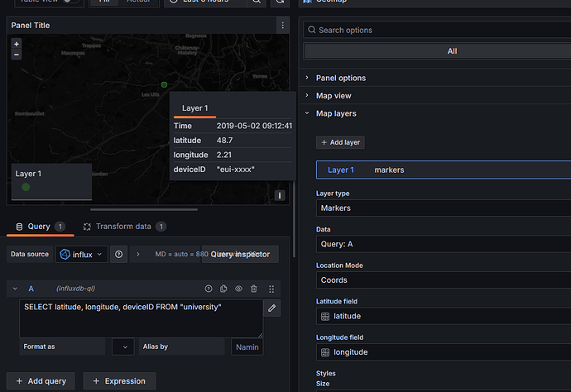Click the search icon in options box

[312, 30]
